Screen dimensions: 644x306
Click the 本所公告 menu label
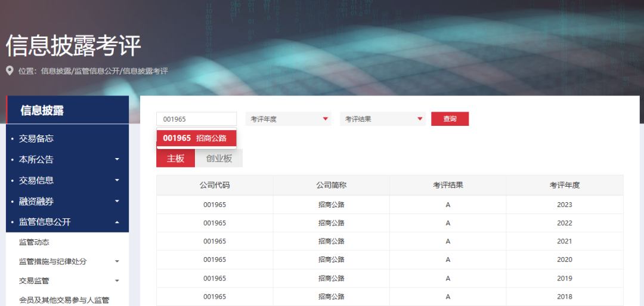pyautogui.click(x=36, y=159)
